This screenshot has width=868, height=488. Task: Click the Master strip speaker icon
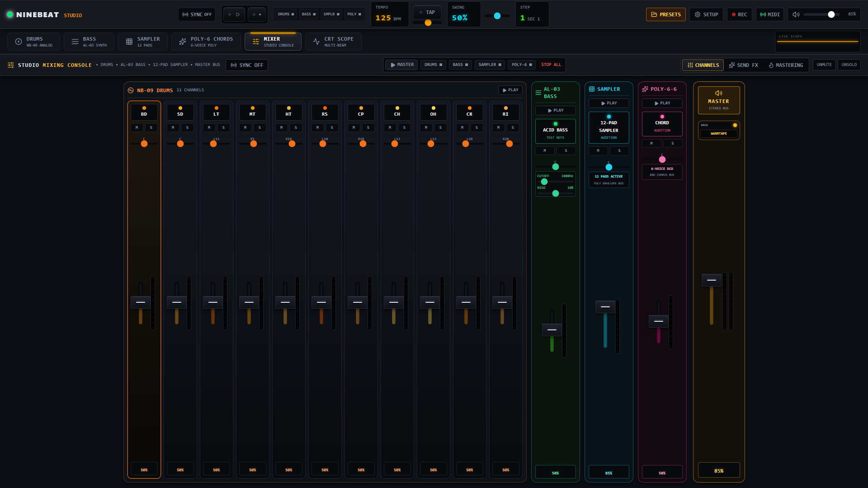(x=719, y=93)
